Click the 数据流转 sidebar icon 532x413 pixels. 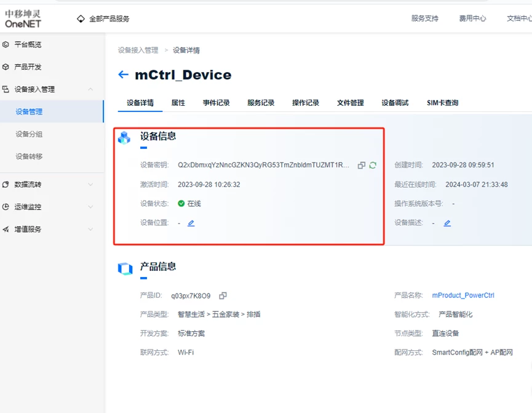pos(6,185)
